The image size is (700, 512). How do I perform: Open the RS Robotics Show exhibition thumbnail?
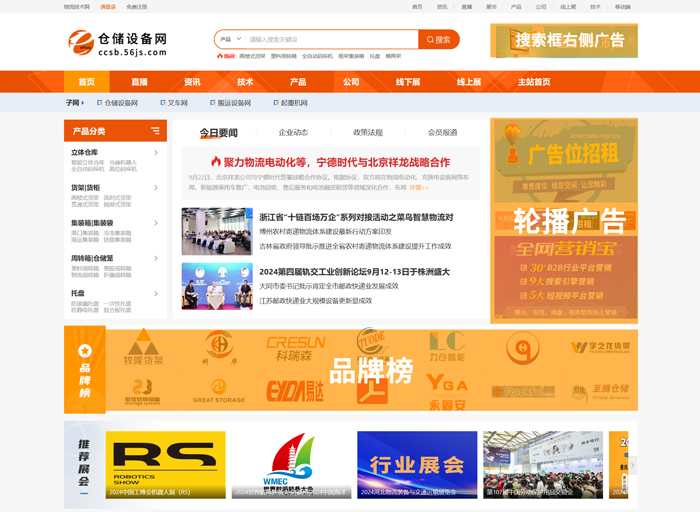(165, 464)
